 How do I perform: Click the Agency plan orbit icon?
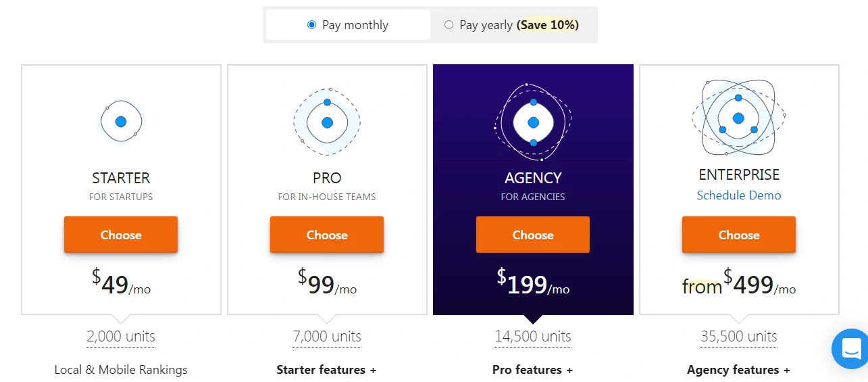(533, 122)
